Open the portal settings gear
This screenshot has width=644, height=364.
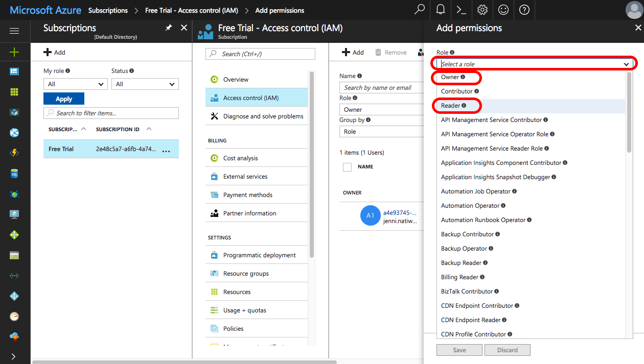482,10
